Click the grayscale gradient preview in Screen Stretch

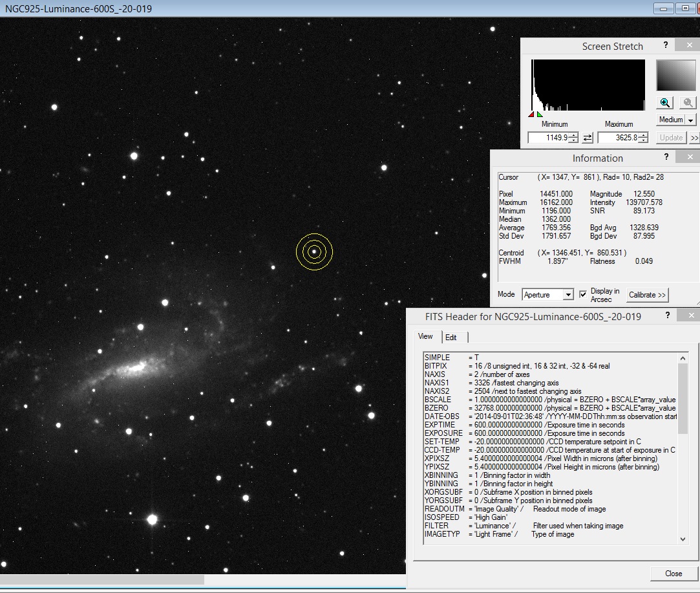click(x=676, y=75)
